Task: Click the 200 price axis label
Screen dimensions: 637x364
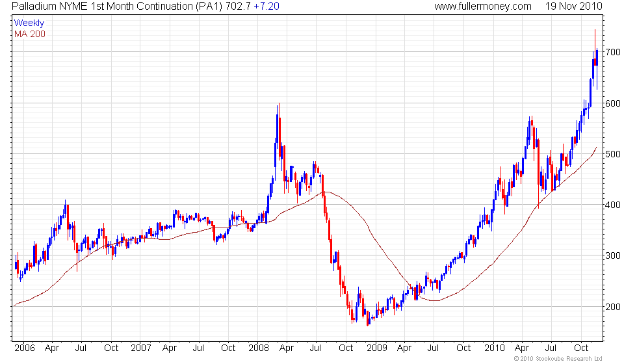Action: tap(613, 307)
